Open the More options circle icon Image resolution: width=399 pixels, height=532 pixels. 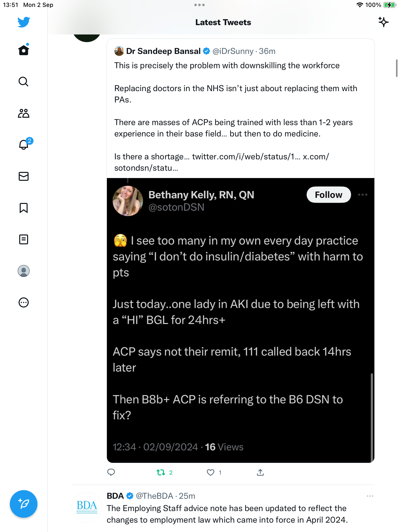pos(24,302)
